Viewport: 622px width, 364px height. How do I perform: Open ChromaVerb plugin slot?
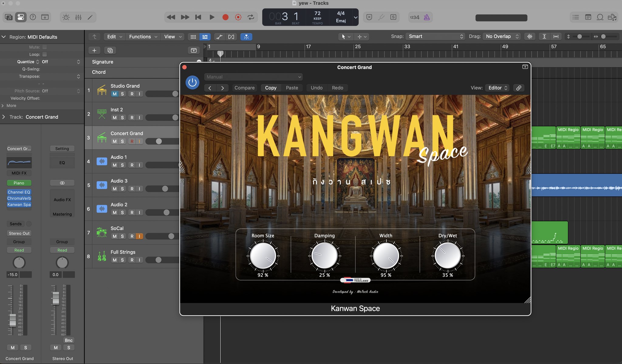pos(19,198)
